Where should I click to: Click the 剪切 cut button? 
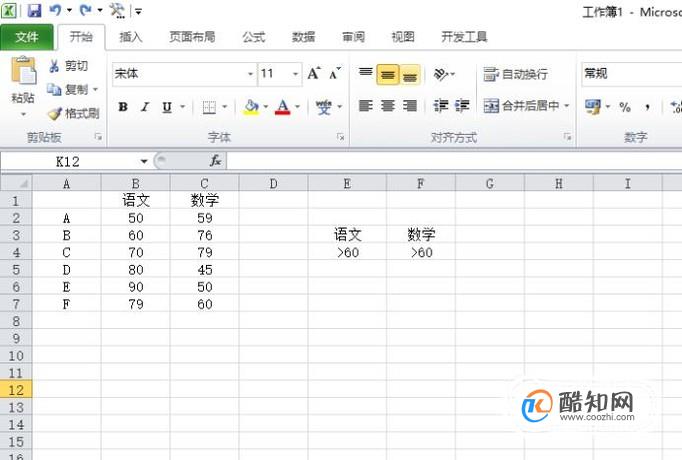[68, 66]
